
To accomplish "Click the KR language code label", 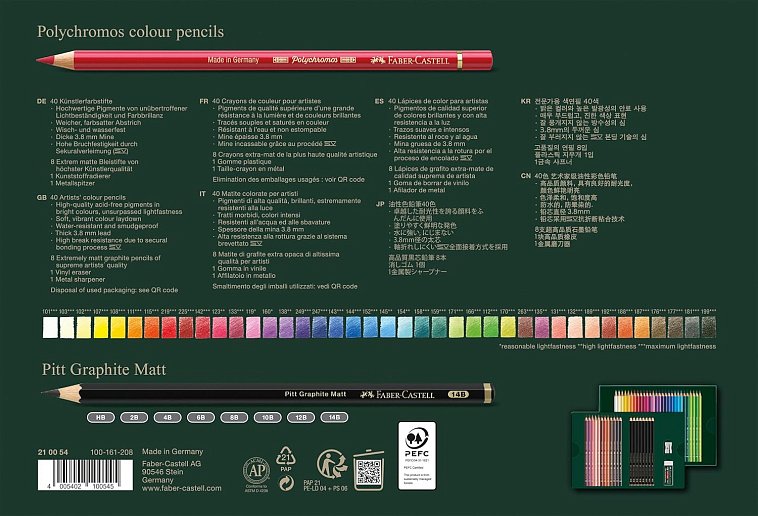I will tap(526, 102).
